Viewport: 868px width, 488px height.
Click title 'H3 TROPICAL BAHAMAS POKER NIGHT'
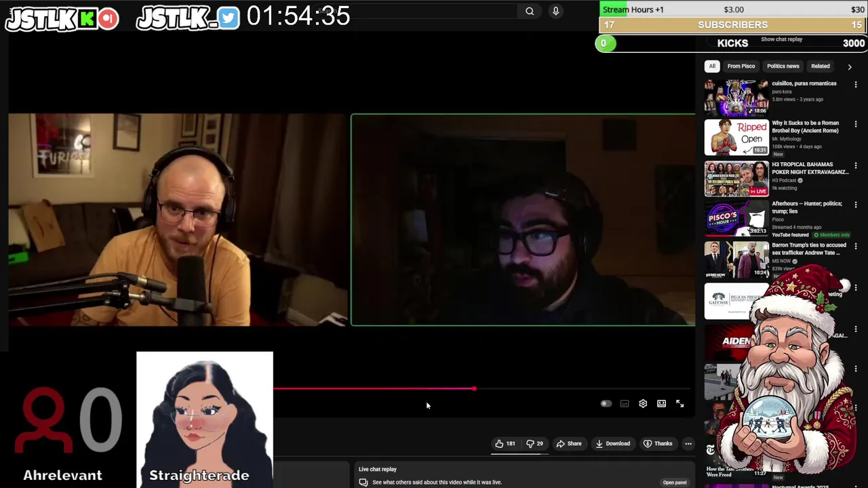coord(810,168)
